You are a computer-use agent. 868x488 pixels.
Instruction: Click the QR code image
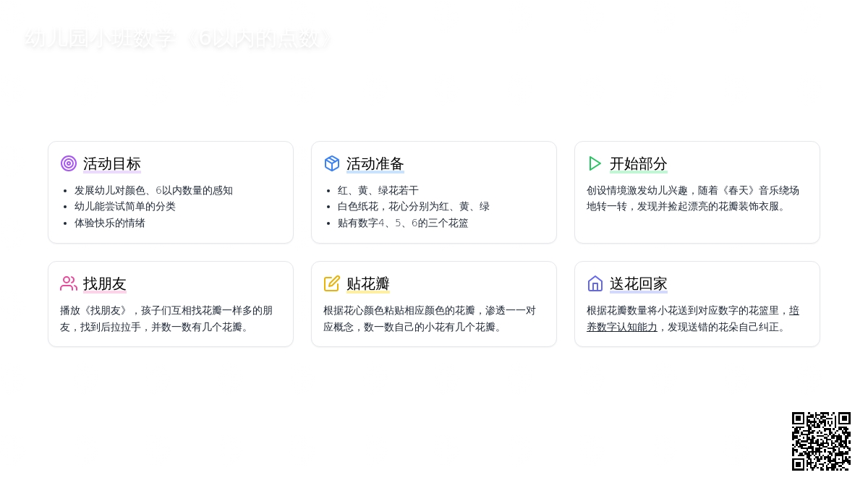821,441
